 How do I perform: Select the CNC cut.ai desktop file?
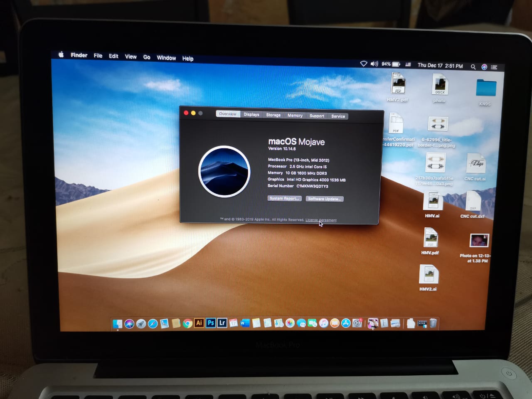click(x=475, y=167)
